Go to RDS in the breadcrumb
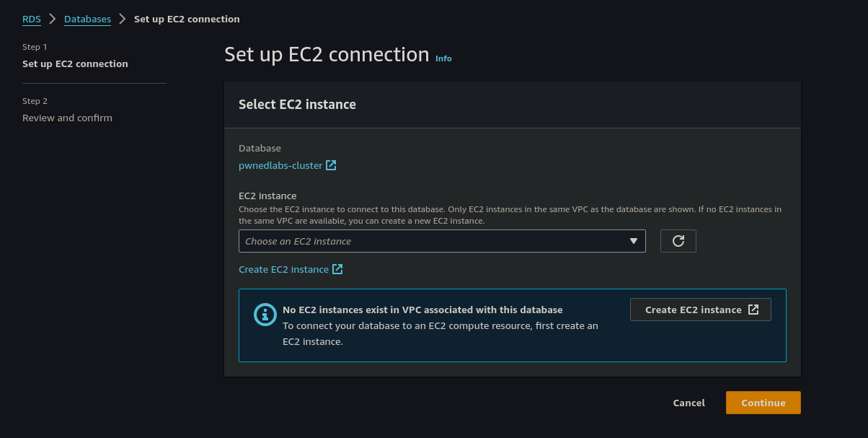The height and width of the screenshot is (438, 868). (32, 19)
